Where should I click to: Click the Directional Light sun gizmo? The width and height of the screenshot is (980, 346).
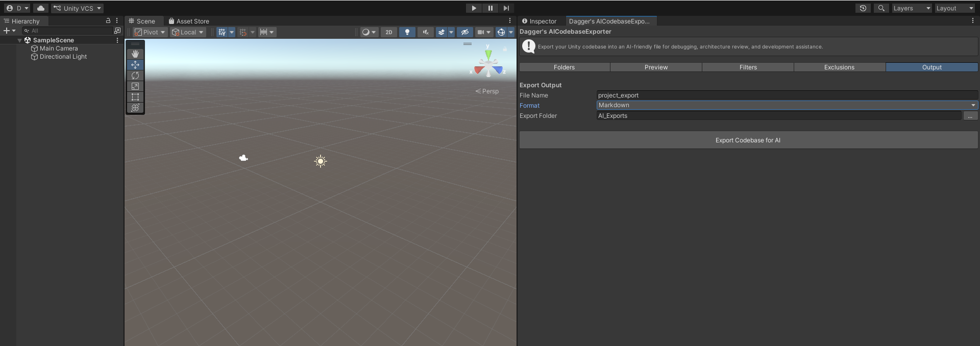321,161
